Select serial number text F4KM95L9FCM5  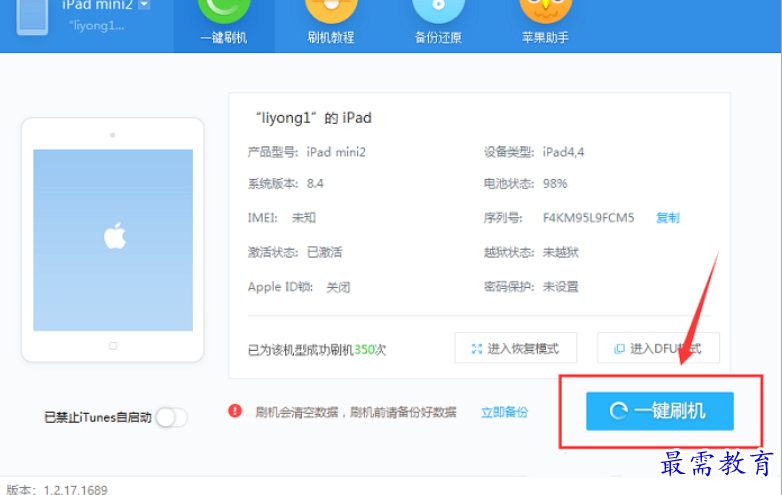coord(588,218)
